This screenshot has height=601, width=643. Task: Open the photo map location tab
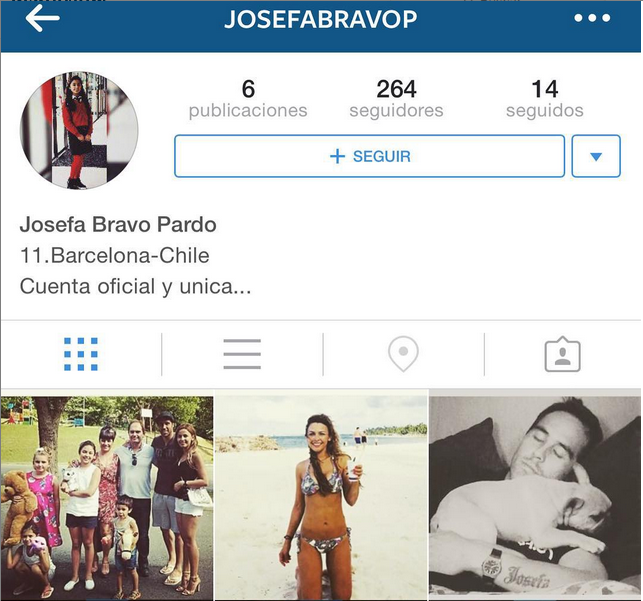pos(403,354)
